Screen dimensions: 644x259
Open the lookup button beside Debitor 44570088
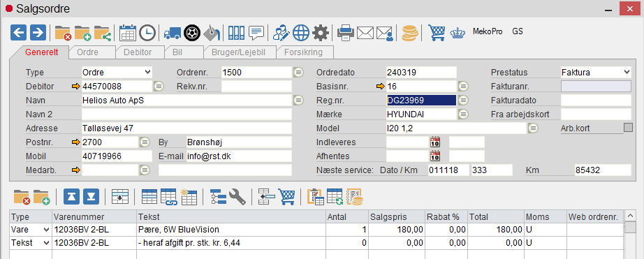click(x=159, y=86)
